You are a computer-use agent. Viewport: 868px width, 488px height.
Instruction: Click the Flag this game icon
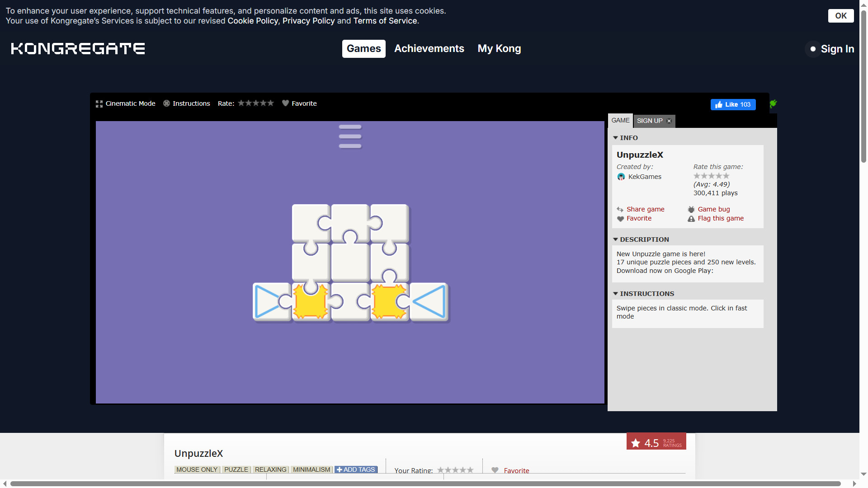click(691, 219)
